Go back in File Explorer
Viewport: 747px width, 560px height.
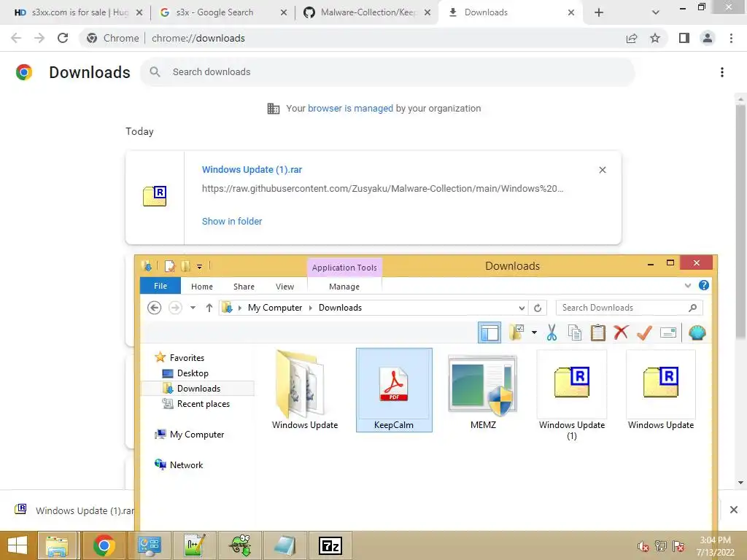[x=154, y=308]
